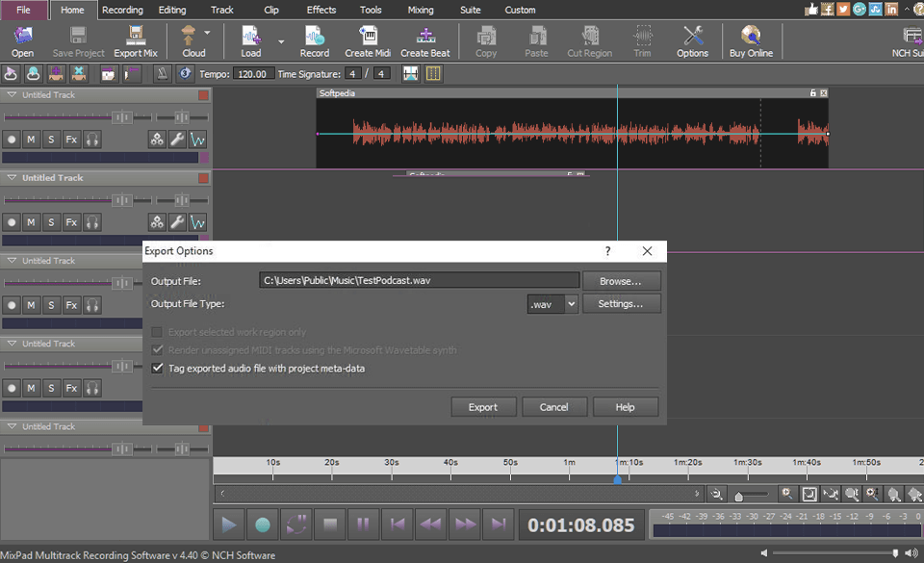Open the Effects tab
The image size is (924, 563).
pos(321,10)
